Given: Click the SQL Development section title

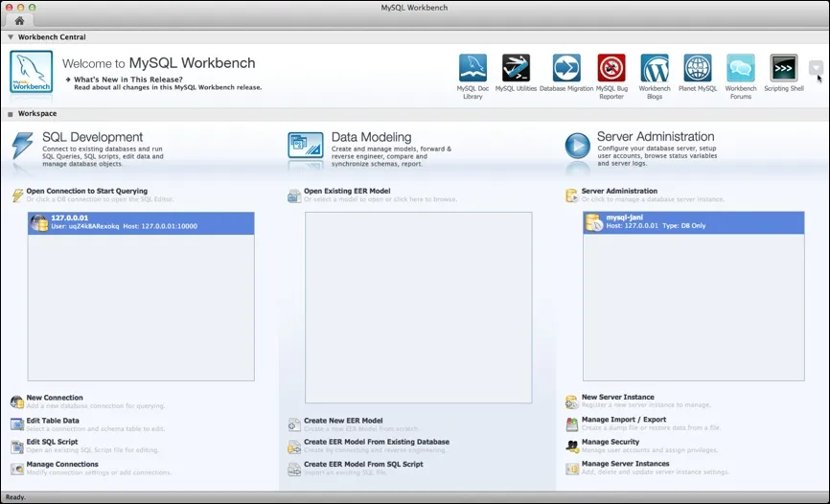Looking at the screenshot, I should pyautogui.click(x=93, y=137).
